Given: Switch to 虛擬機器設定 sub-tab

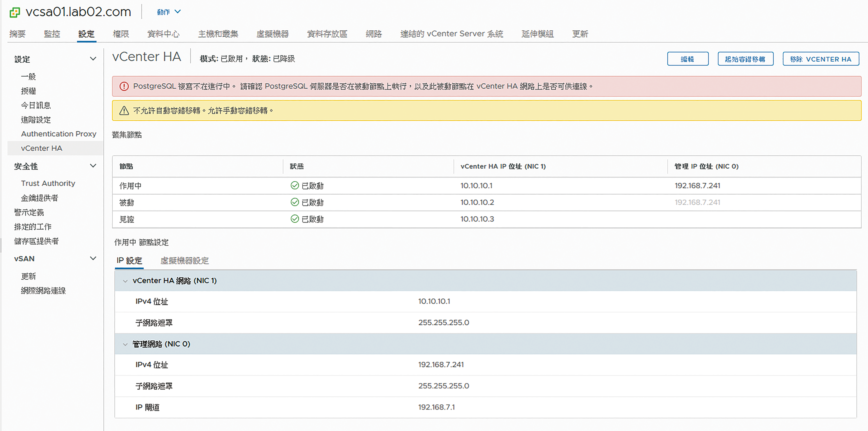Looking at the screenshot, I should click(x=185, y=260).
